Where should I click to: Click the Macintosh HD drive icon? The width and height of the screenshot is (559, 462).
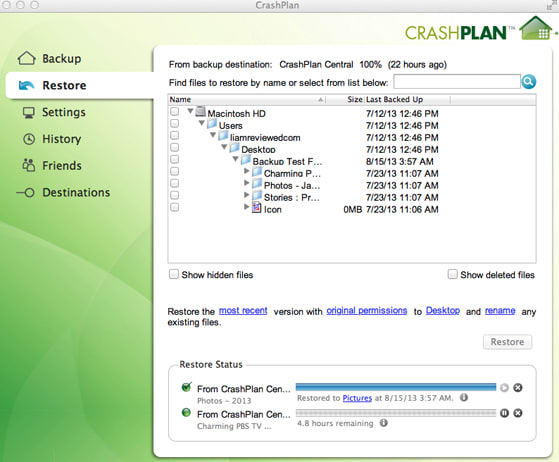click(x=201, y=112)
